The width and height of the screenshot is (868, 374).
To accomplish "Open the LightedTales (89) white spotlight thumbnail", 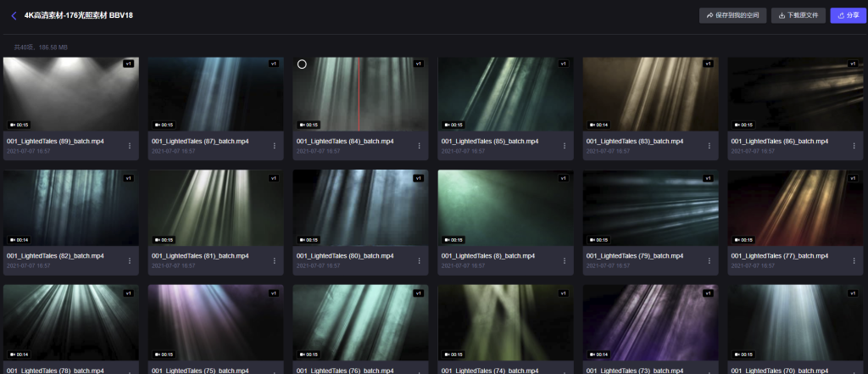I will [x=71, y=93].
